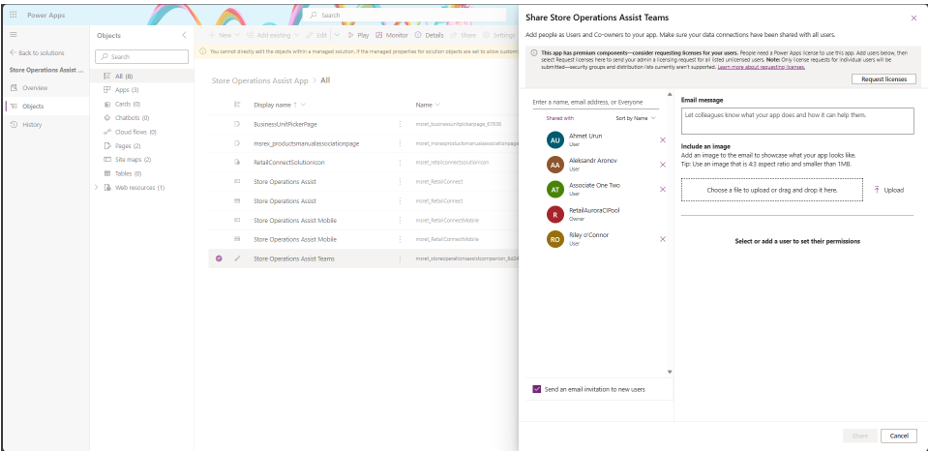Click the object type column header icon
This screenshot has height=458, width=952.
point(237,105)
